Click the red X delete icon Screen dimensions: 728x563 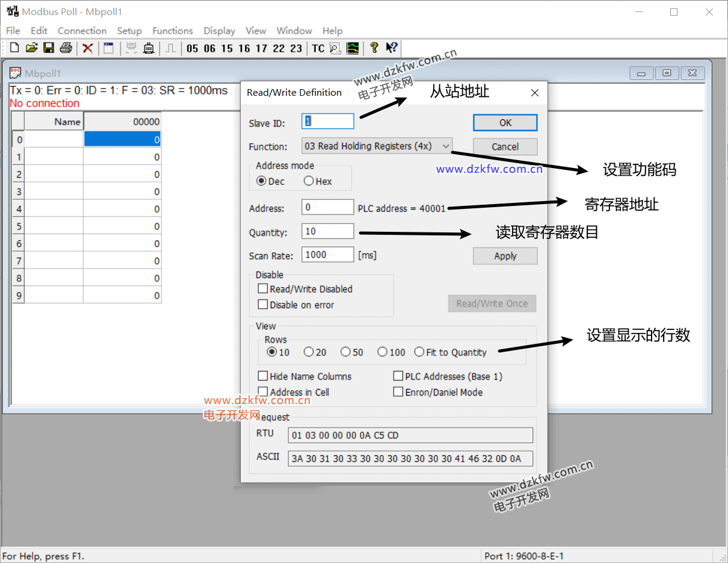(x=88, y=48)
